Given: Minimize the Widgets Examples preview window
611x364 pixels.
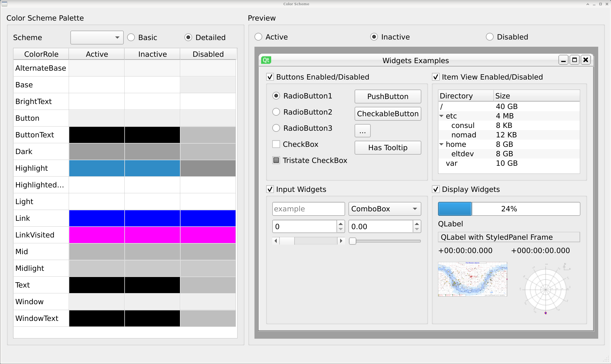Looking at the screenshot, I should tap(563, 60).
